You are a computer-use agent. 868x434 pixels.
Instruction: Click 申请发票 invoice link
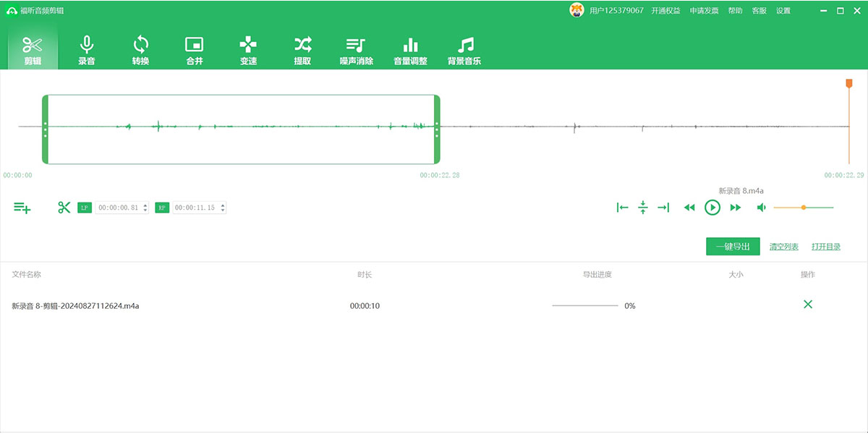click(x=705, y=11)
